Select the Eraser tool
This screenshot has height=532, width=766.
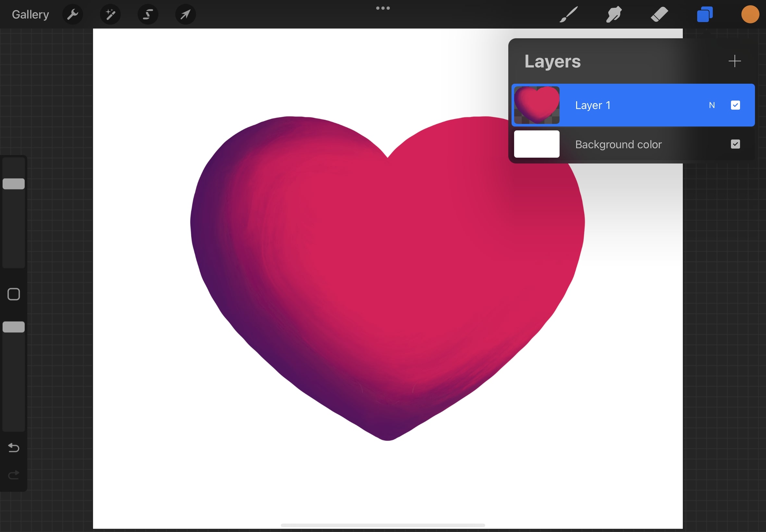[659, 14]
